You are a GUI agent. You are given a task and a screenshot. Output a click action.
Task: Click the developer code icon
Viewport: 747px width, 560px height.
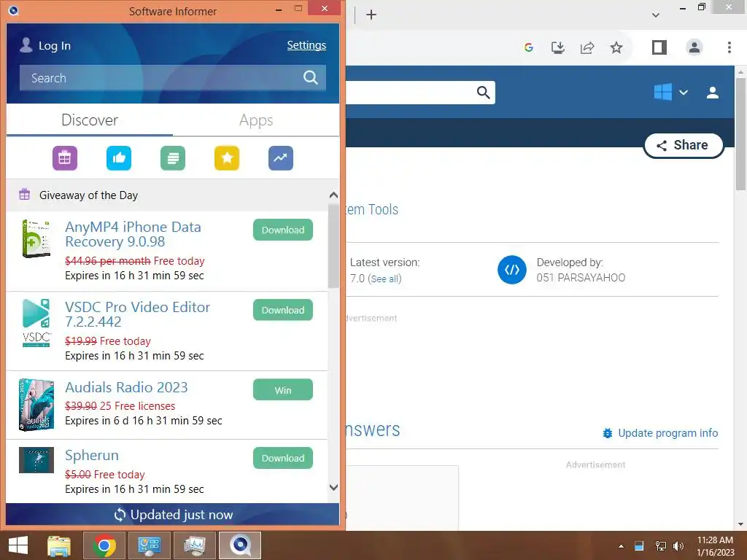(x=512, y=270)
